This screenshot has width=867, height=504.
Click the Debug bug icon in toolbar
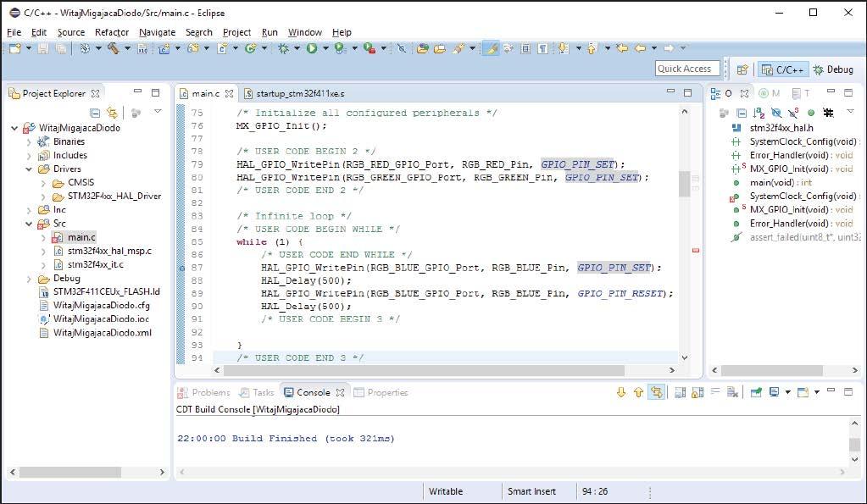pyautogui.click(x=284, y=48)
